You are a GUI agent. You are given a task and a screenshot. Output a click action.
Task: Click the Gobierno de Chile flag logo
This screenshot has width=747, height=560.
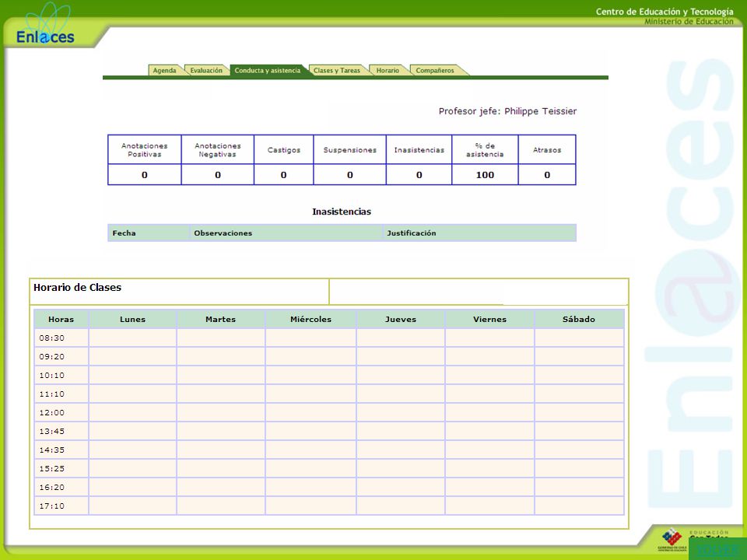point(672,539)
